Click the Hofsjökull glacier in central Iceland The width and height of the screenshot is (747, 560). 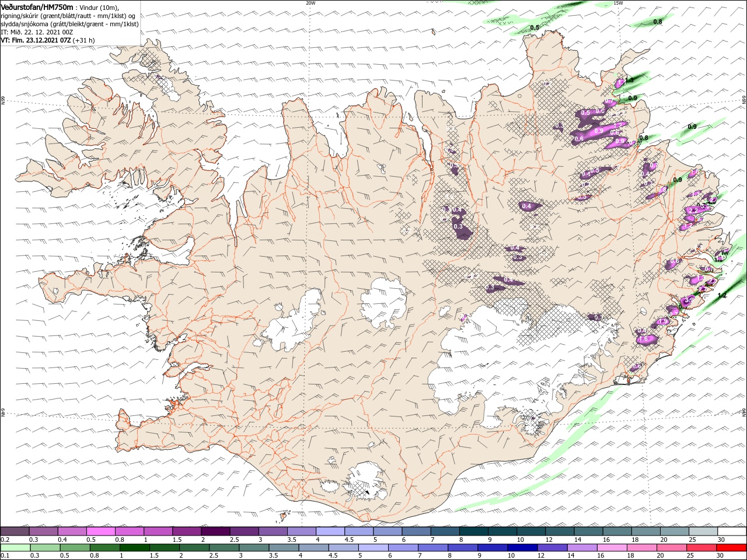(x=385, y=303)
